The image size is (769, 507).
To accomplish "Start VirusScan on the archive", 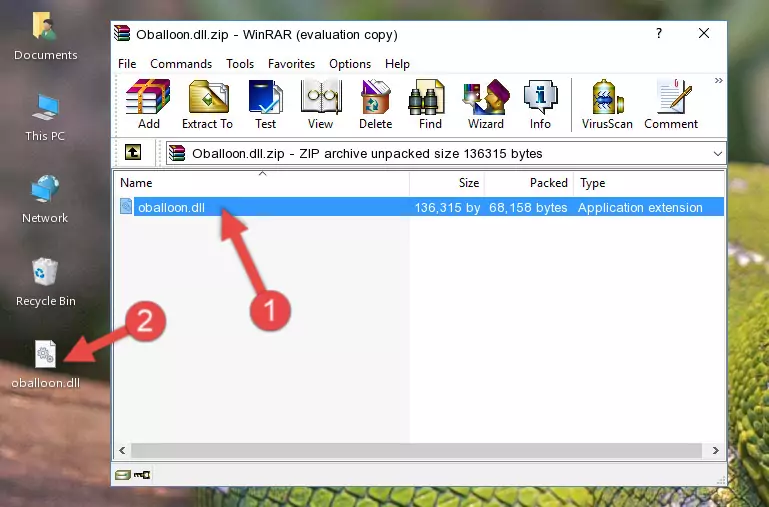I will point(607,104).
